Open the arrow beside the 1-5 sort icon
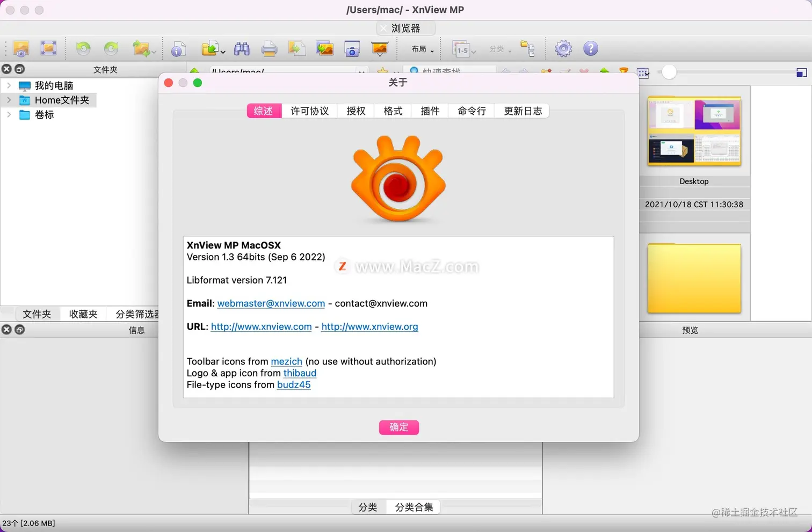 (x=474, y=52)
